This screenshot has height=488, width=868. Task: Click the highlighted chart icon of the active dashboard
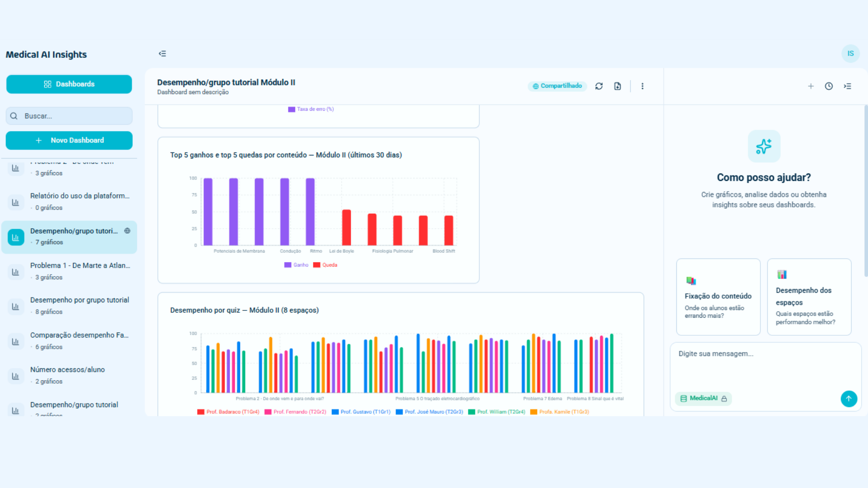[x=15, y=237]
